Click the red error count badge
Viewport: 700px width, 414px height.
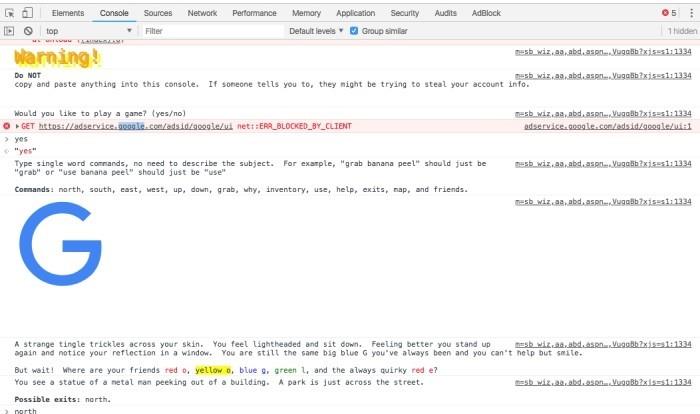click(x=669, y=13)
